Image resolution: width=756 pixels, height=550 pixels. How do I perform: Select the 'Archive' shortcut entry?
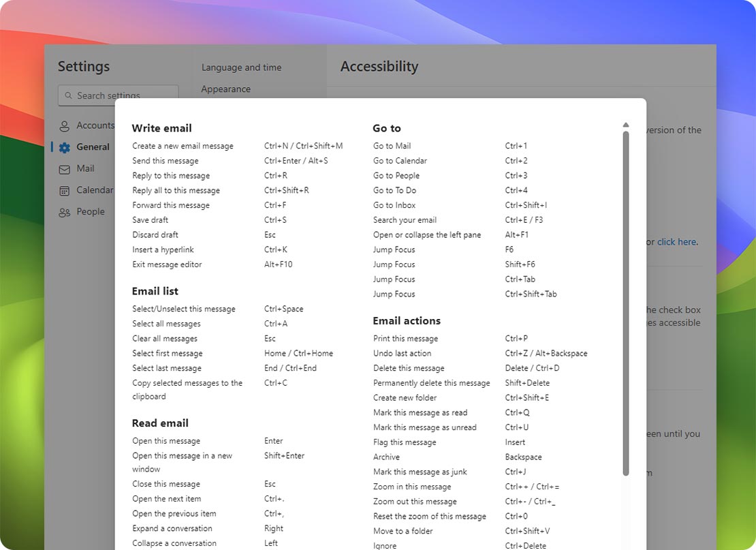[386, 457]
